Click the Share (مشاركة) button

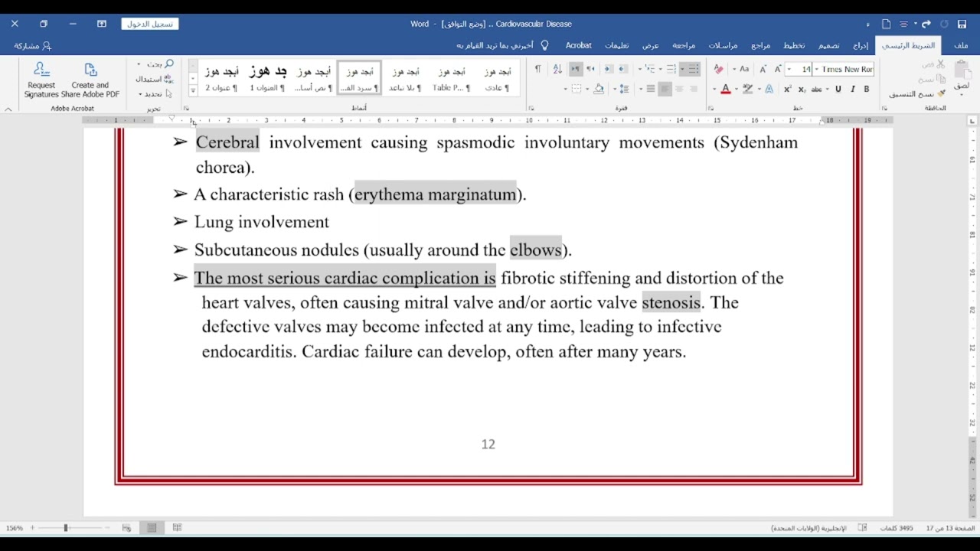pyautogui.click(x=32, y=46)
